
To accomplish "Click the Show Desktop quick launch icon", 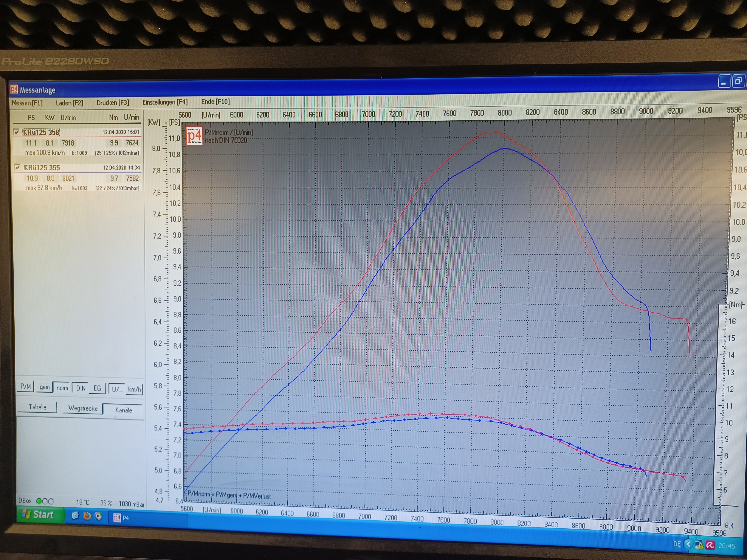I will point(75,515).
